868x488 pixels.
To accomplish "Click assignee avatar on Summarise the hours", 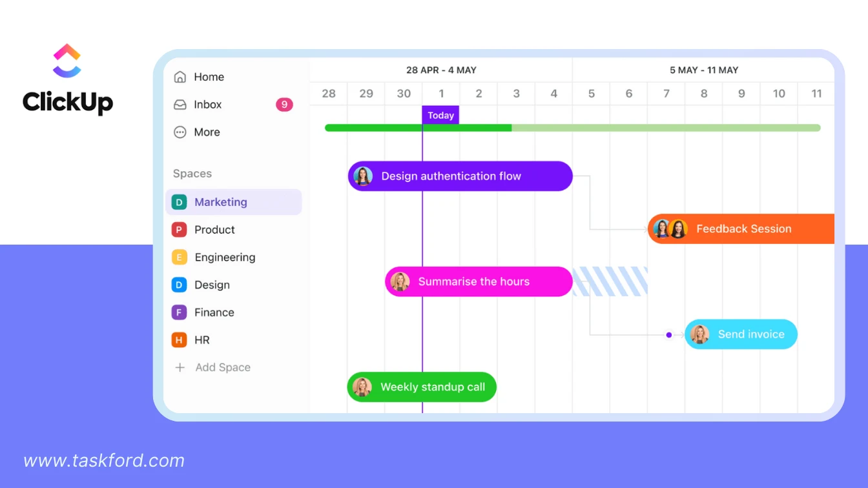I will pyautogui.click(x=400, y=281).
